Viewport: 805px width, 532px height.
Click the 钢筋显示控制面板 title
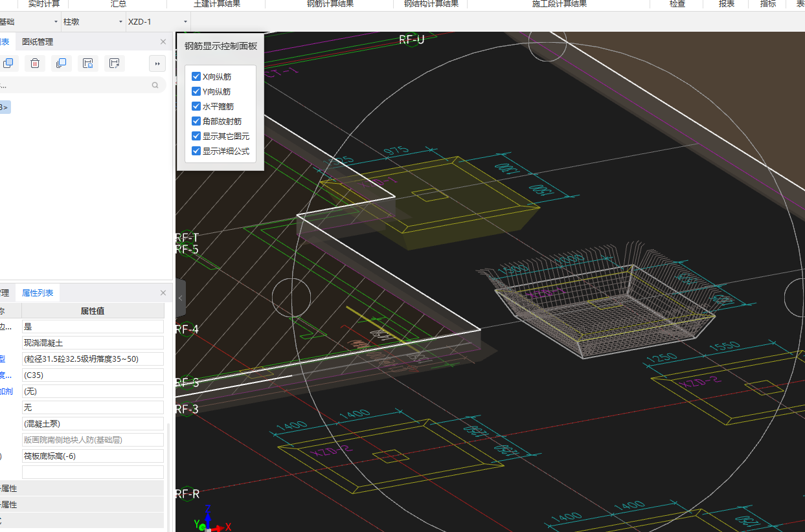pos(220,46)
